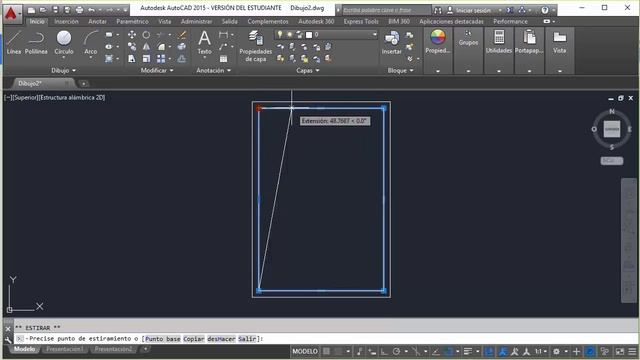Click the Copy objects tool icon
Viewport: 640px width, 360px height.
click(x=132, y=47)
